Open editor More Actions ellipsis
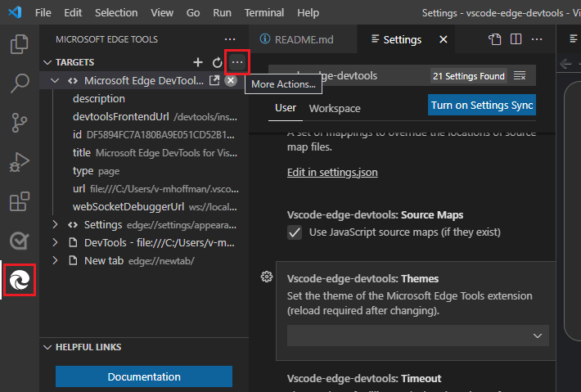 coord(537,39)
